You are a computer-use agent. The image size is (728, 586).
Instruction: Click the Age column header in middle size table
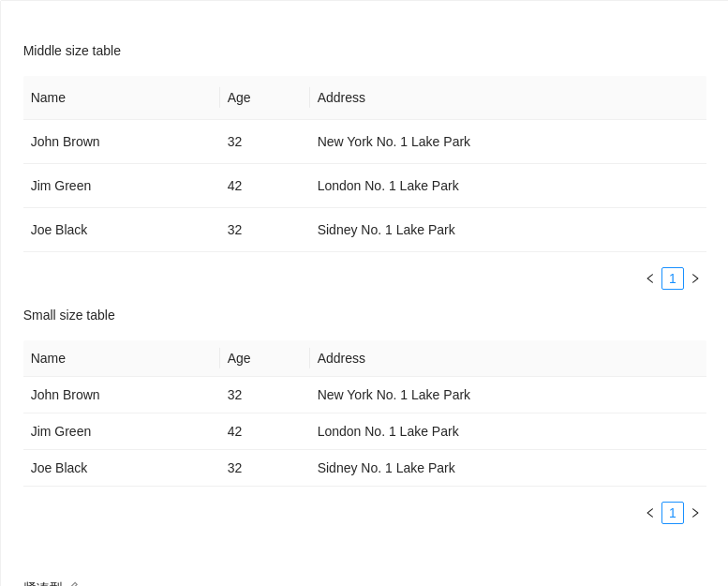point(239,98)
